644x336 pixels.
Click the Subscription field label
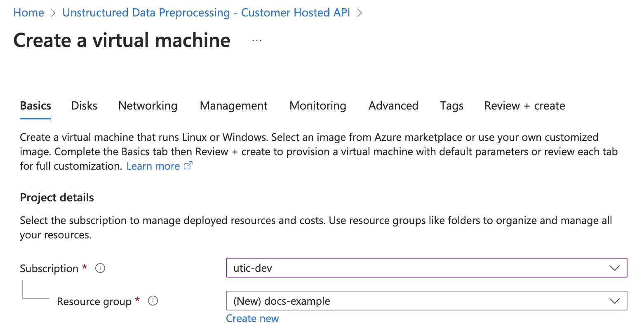click(x=49, y=268)
